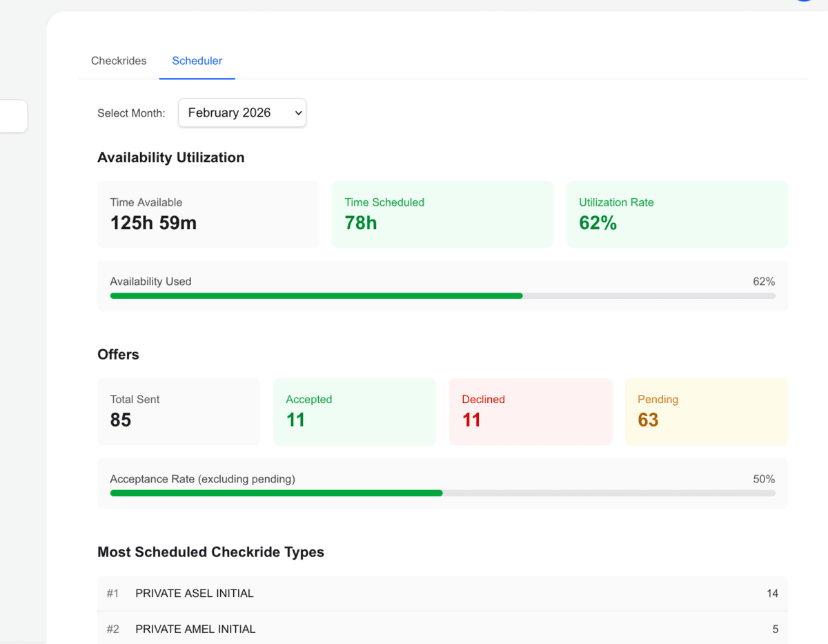Open the Pending offers card showing 63

(706, 411)
